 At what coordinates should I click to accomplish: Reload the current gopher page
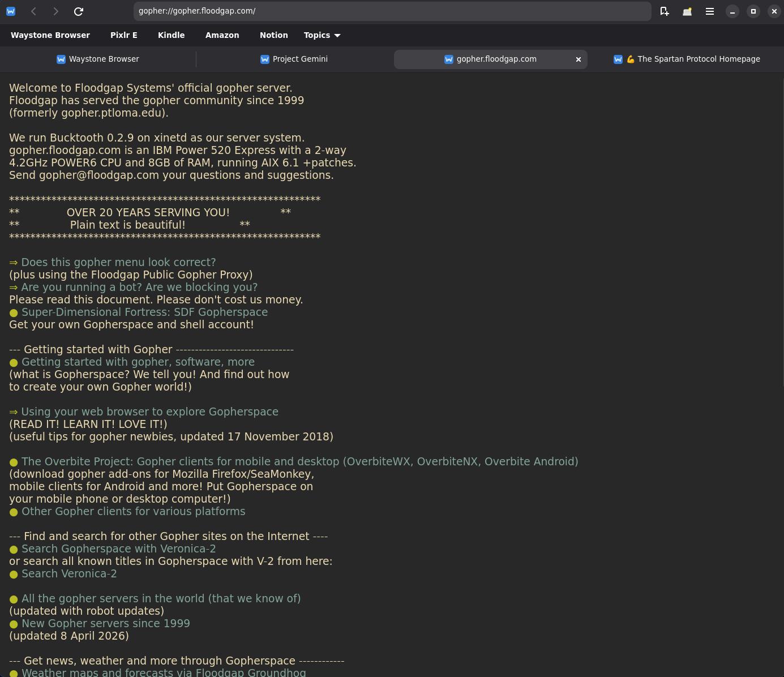79,11
